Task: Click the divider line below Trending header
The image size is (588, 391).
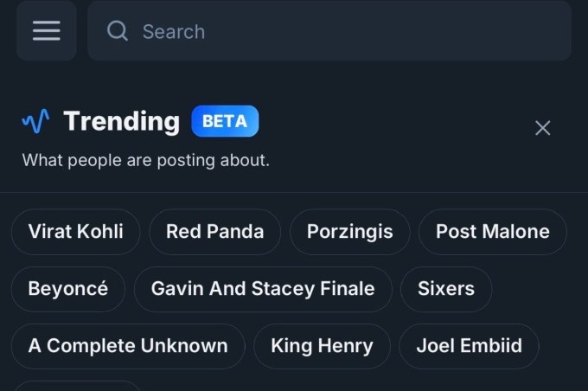Action: (x=294, y=192)
